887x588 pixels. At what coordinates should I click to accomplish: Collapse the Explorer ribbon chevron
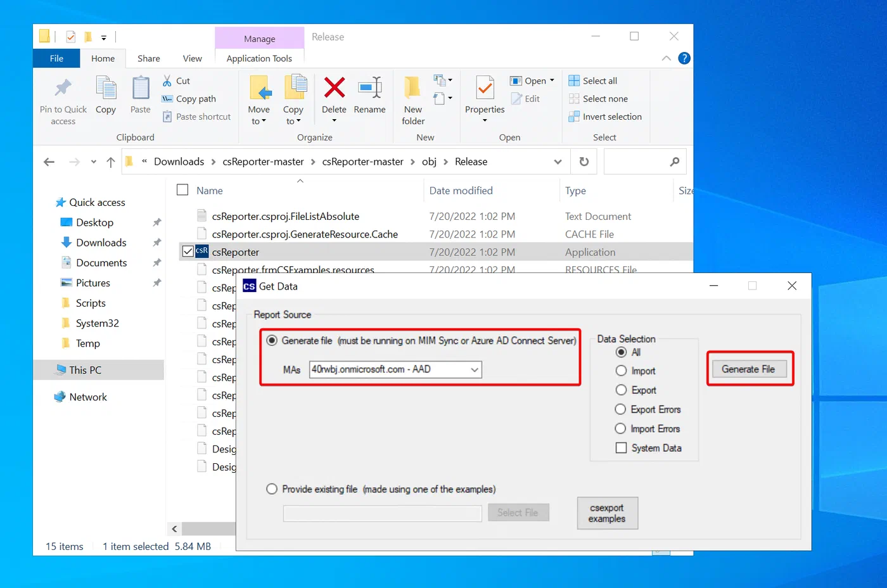click(666, 58)
